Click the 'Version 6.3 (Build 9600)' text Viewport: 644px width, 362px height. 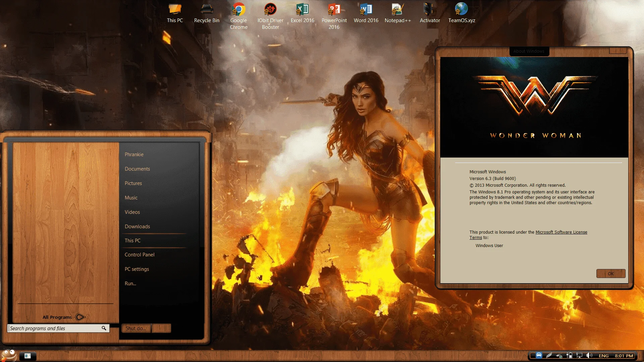pos(492,179)
